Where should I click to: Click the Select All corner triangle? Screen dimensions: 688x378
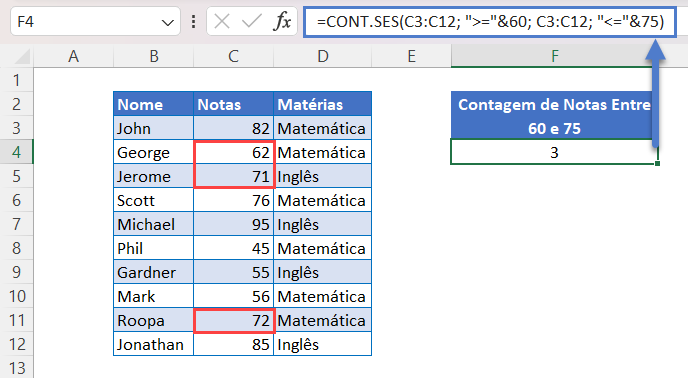[22, 57]
